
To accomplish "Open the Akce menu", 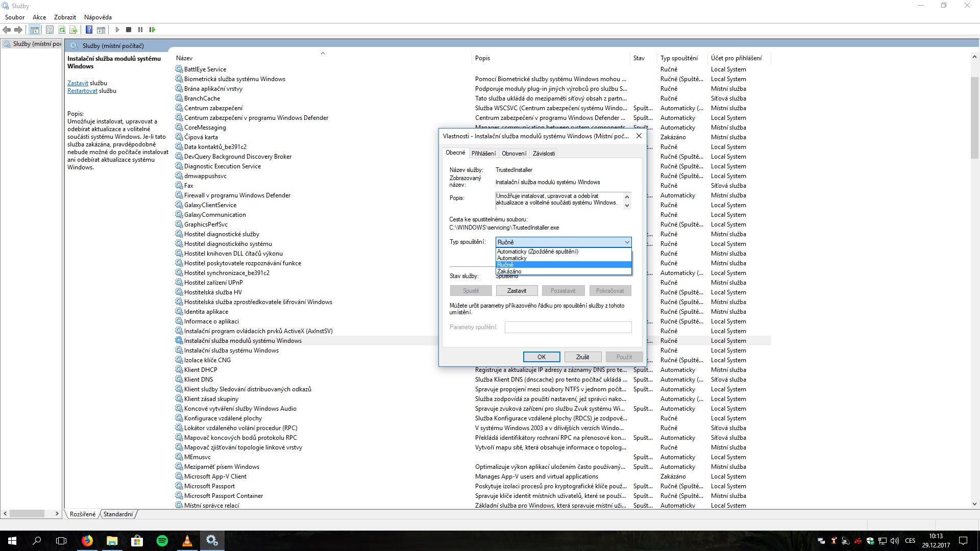I will [39, 17].
